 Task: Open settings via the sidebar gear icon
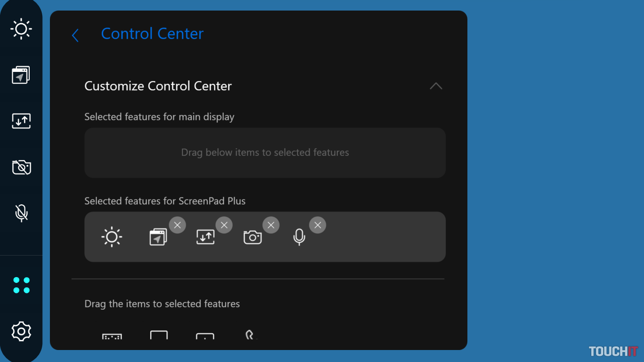tap(21, 331)
